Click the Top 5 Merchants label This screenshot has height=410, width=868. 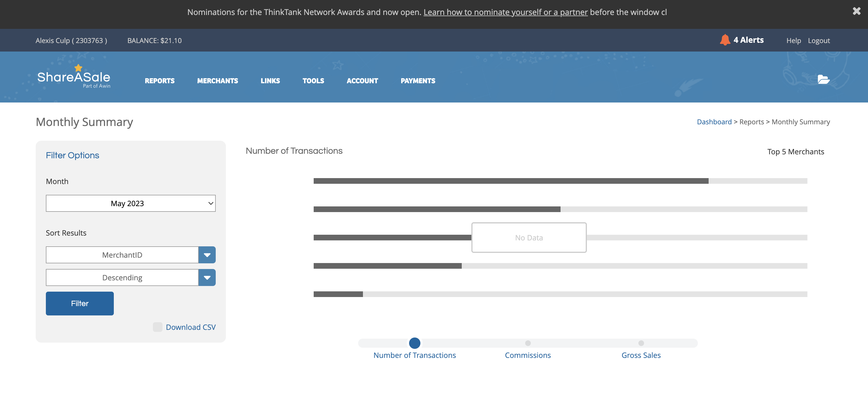(796, 151)
